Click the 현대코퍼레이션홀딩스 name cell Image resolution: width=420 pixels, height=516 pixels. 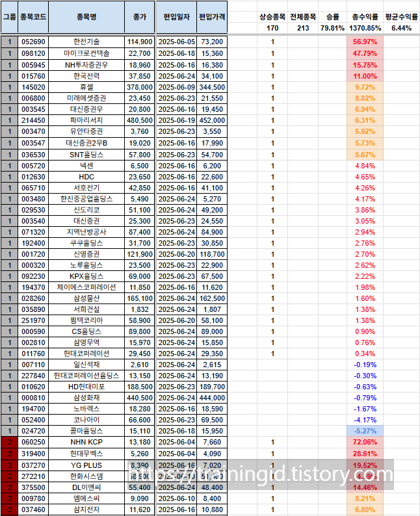(86, 376)
